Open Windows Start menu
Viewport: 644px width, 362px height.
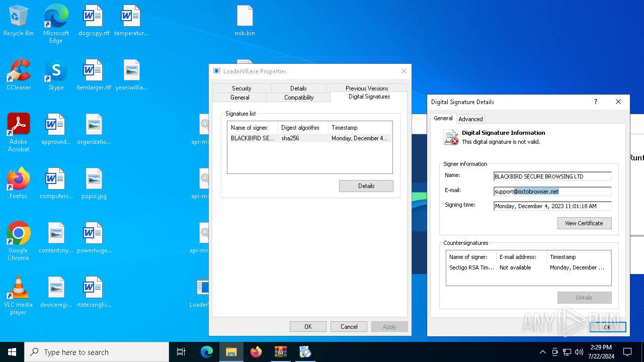[x=12, y=352]
